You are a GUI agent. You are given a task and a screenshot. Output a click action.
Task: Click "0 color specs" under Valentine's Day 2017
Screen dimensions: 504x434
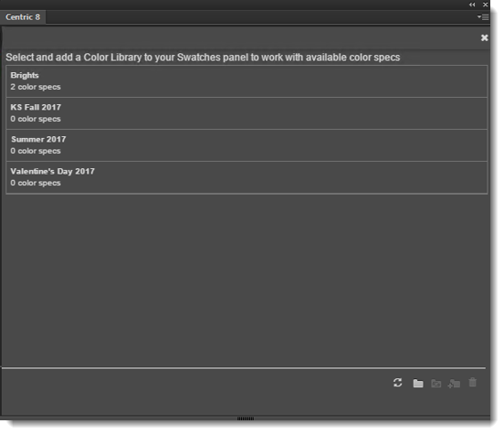coord(36,183)
